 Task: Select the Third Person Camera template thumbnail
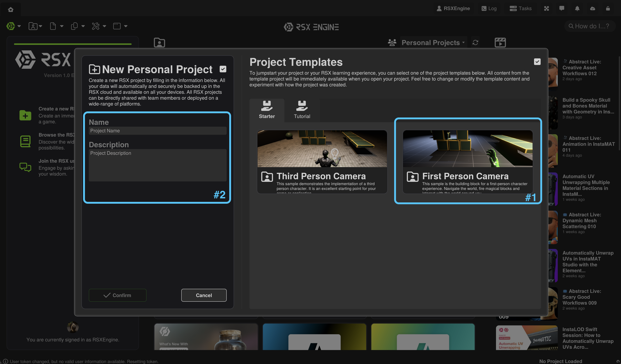pyautogui.click(x=322, y=149)
